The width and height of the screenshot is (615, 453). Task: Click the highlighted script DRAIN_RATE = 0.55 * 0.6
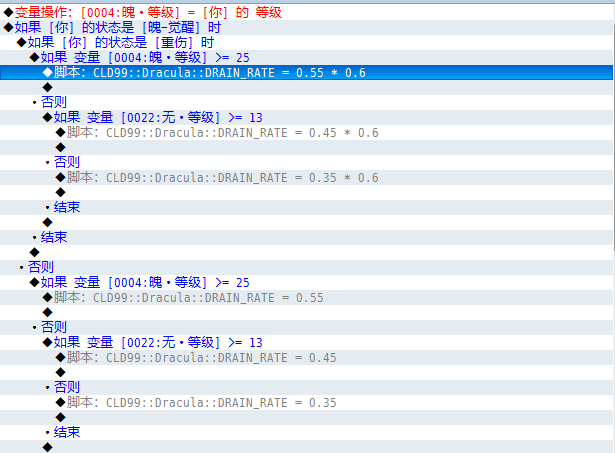(x=306, y=73)
